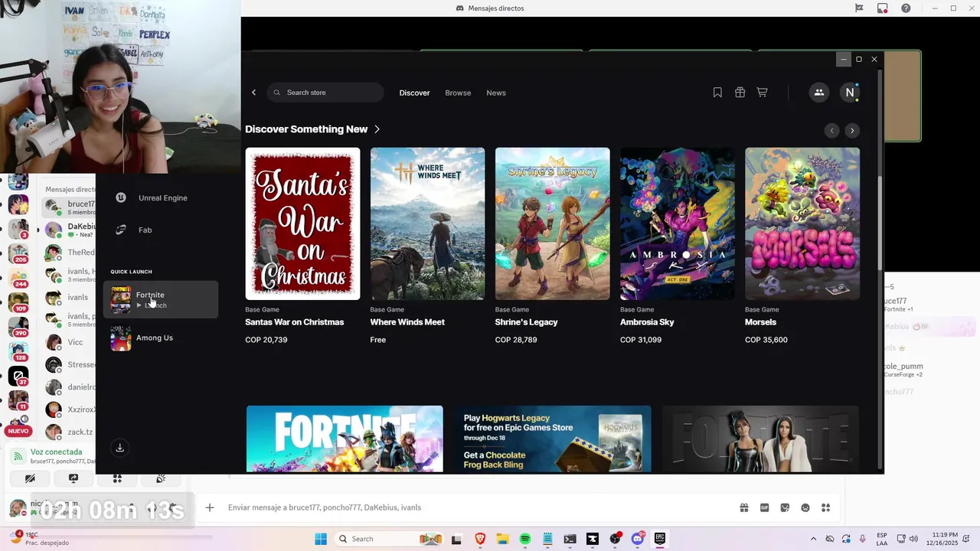Viewport: 980px width, 551px height.
Task: Toggle Discord screen share button
Action: (73, 478)
